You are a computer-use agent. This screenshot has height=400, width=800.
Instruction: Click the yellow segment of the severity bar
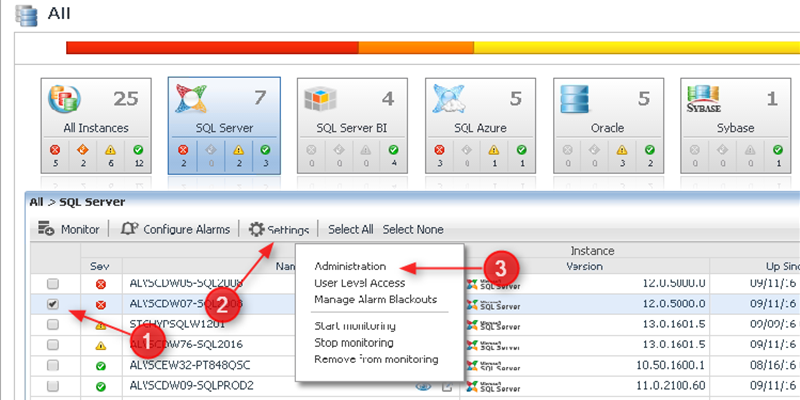point(637,48)
